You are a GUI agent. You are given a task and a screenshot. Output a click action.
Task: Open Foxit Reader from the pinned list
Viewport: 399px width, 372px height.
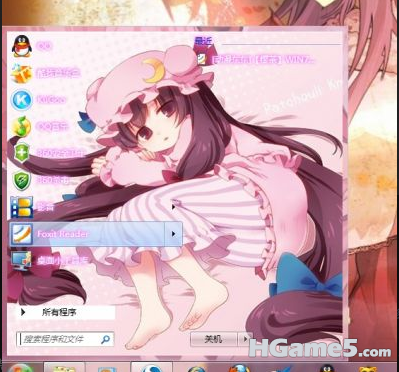pyautogui.click(x=87, y=234)
